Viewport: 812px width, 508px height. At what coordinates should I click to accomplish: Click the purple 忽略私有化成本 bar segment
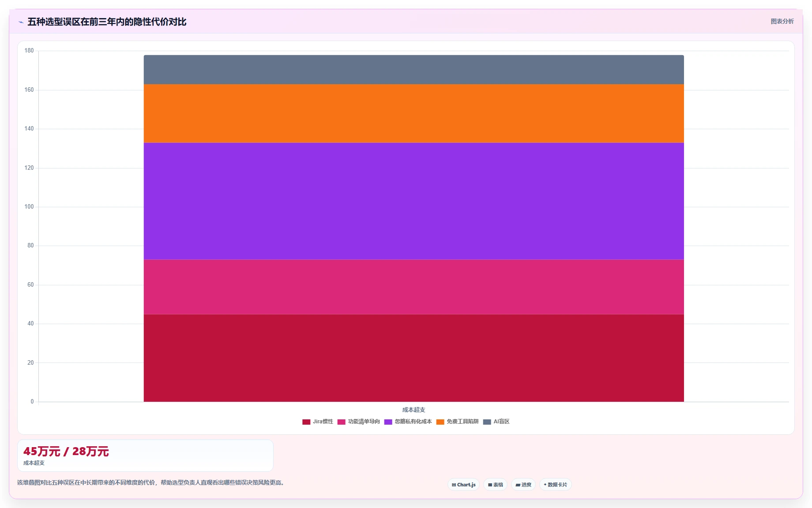point(414,201)
